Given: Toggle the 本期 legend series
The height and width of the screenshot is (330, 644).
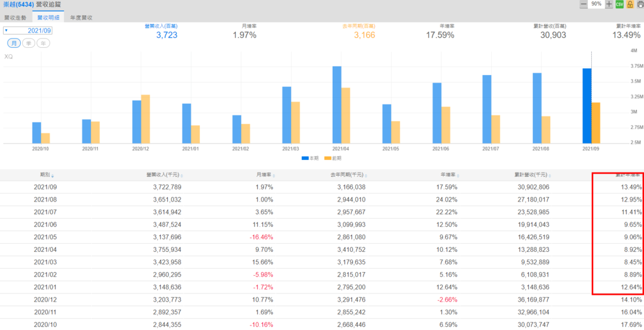Looking at the screenshot, I should [309, 158].
